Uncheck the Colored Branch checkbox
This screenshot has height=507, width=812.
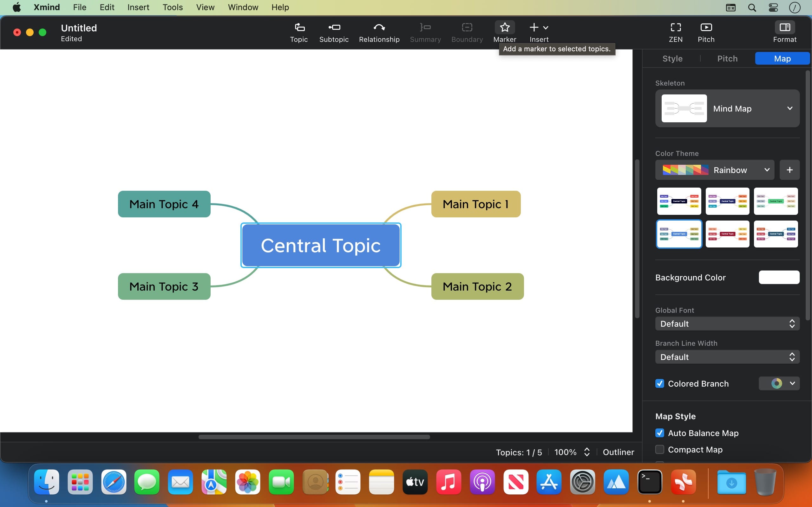pyautogui.click(x=660, y=383)
